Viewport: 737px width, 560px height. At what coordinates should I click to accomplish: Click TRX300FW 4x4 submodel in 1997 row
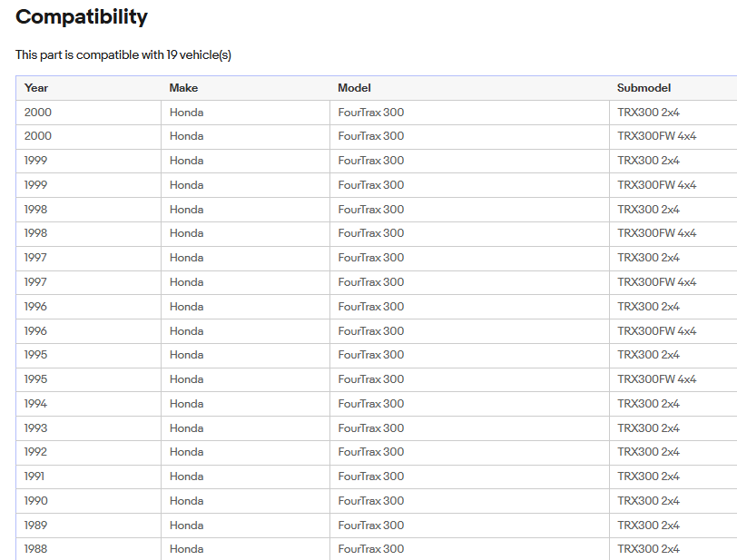click(x=656, y=282)
